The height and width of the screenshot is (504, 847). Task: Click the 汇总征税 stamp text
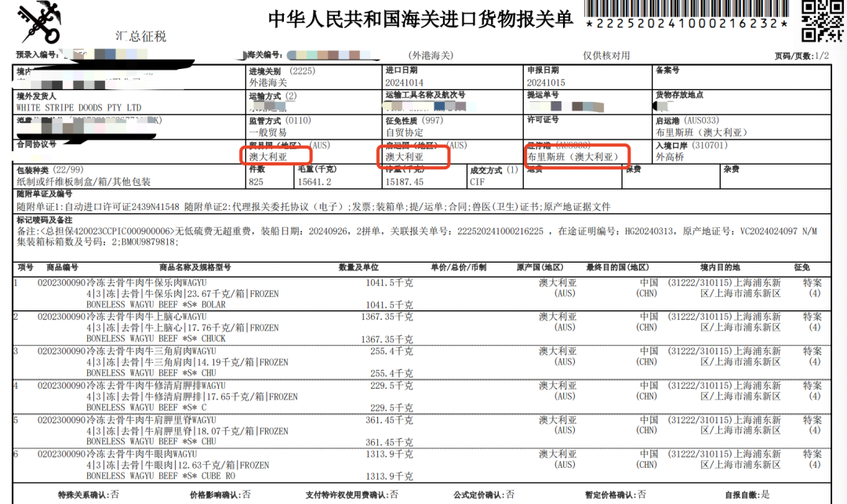140,36
